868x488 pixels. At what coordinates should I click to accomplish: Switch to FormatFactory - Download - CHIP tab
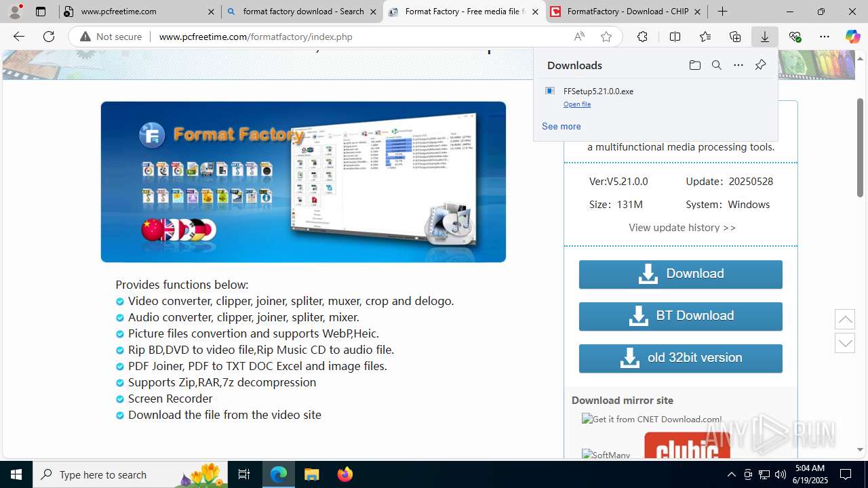(627, 12)
